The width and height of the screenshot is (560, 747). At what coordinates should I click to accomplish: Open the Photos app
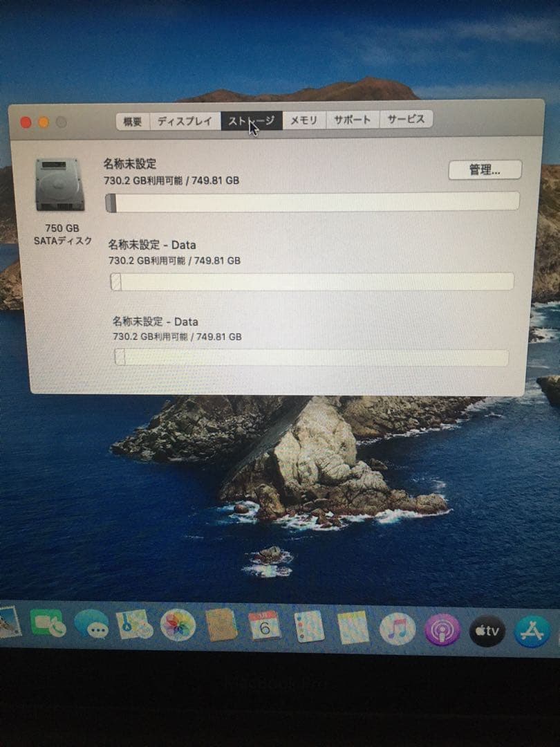tap(178, 626)
